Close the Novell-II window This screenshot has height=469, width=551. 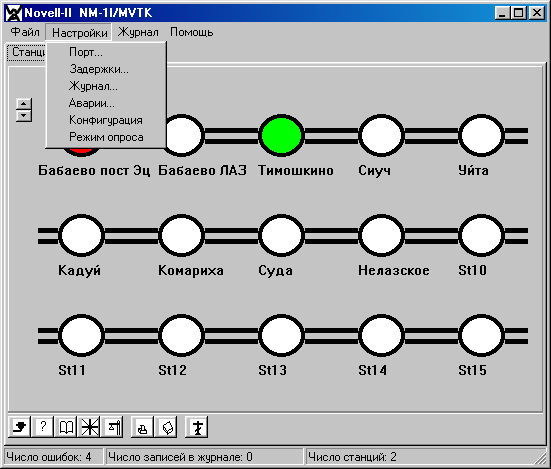coord(537,13)
